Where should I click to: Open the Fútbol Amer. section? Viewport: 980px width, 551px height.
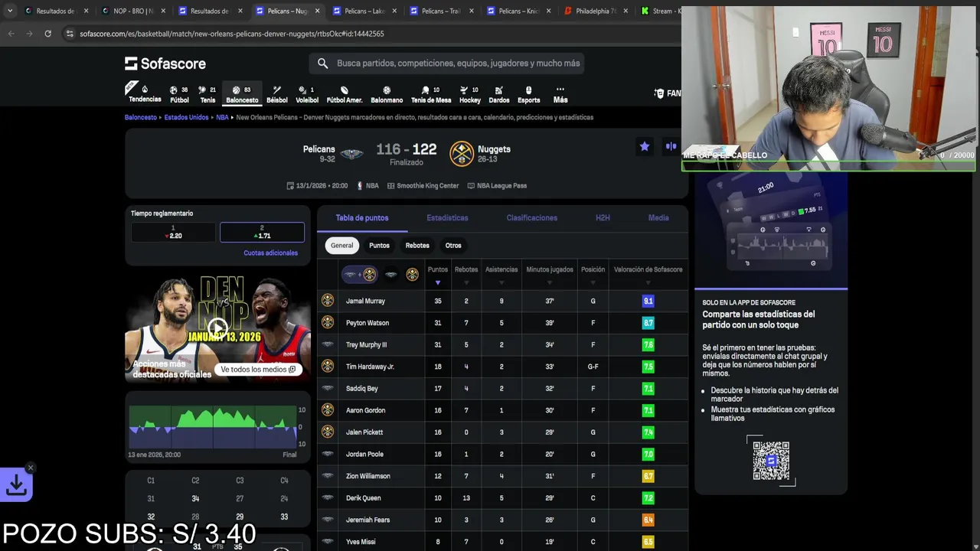[345, 94]
